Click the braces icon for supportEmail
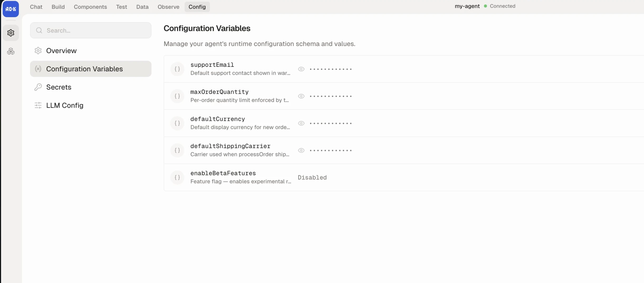This screenshot has width=644, height=283. [177, 69]
